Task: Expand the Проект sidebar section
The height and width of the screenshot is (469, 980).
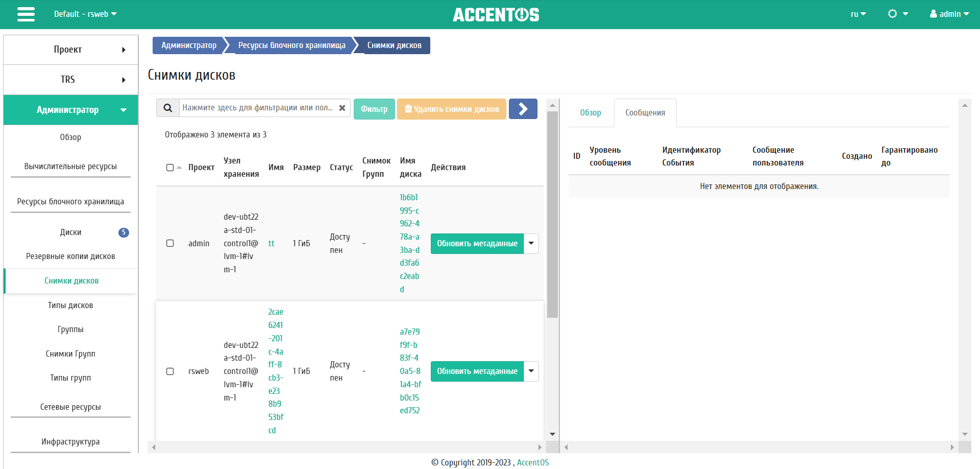Action: [71, 50]
